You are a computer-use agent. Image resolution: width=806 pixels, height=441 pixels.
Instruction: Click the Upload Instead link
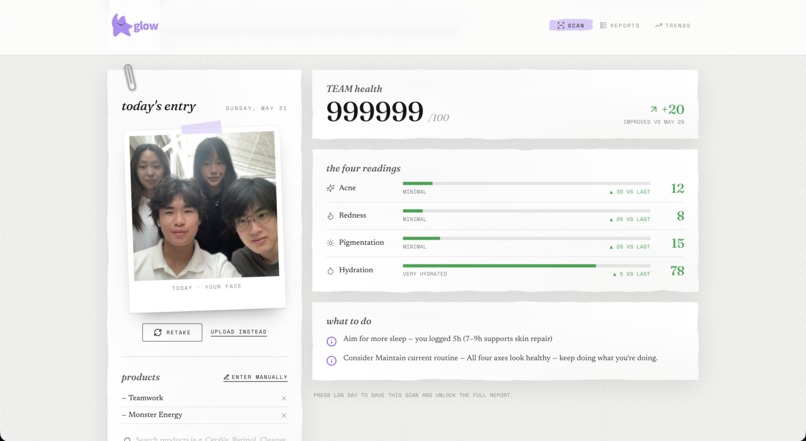pyautogui.click(x=239, y=332)
